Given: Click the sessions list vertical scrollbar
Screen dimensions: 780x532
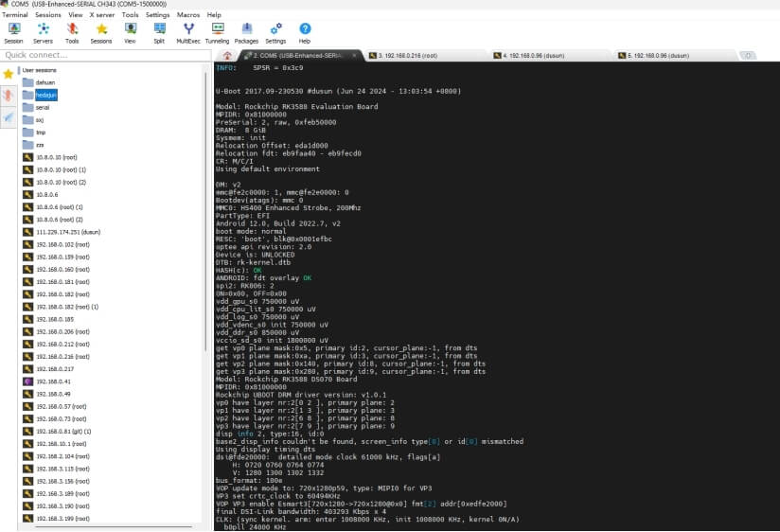Looking at the screenshot, I should click(x=205, y=211).
